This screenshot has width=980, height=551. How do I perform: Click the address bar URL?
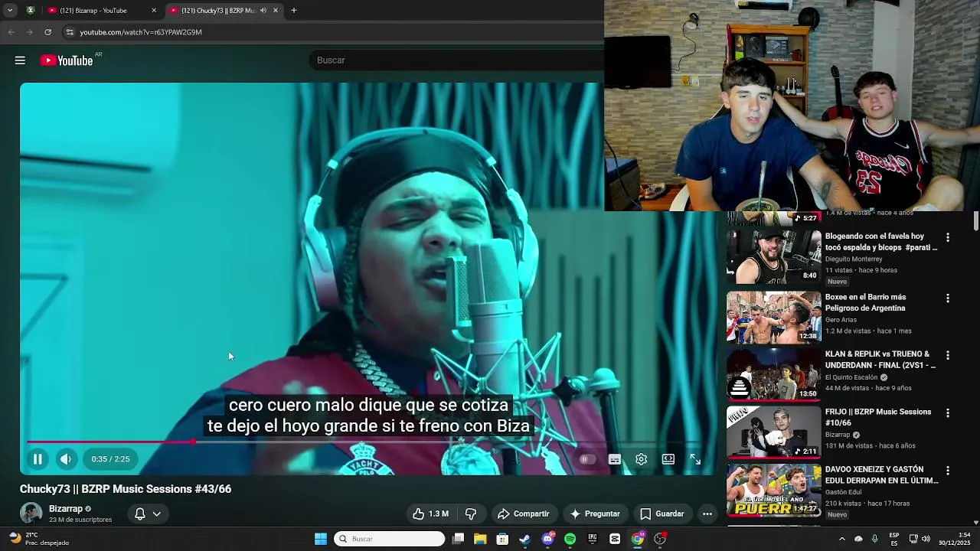[x=141, y=32]
